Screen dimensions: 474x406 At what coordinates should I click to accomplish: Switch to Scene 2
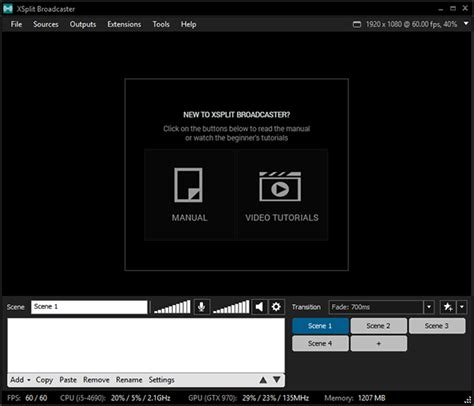(x=379, y=326)
